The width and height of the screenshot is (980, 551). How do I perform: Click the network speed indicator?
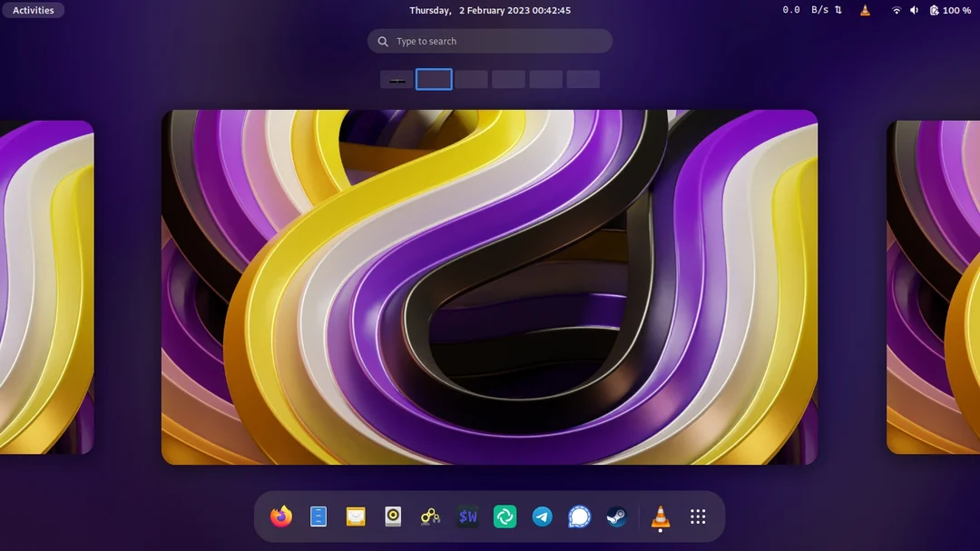click(x=812, y=10)
